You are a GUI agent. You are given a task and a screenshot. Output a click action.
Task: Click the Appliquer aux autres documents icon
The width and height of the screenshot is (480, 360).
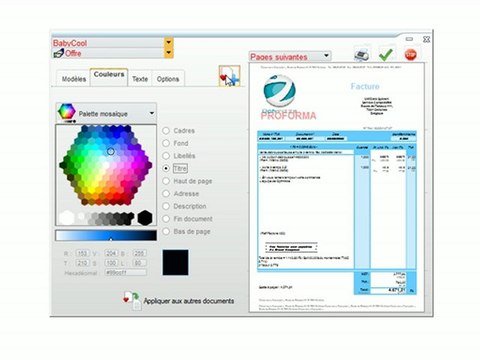pyautogui.click(x=132, y=300)
